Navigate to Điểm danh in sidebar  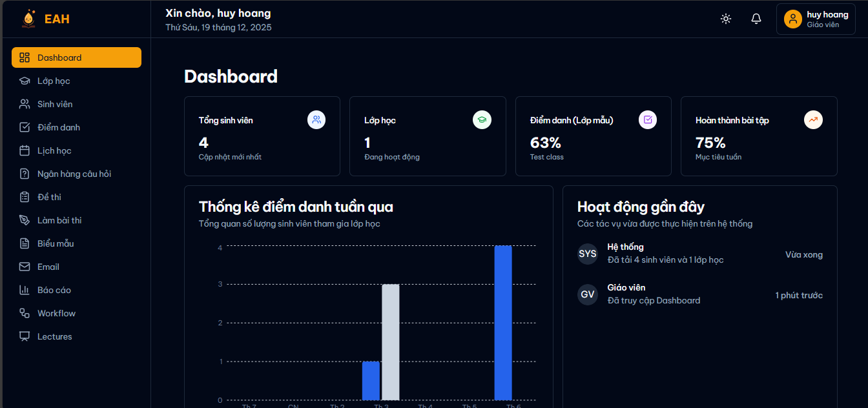click(76, 127)
